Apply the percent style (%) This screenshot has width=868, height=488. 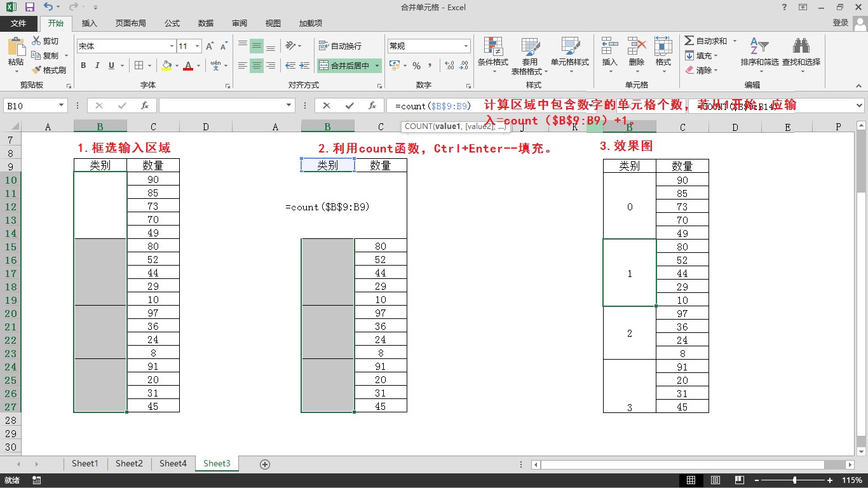[416, 65]
